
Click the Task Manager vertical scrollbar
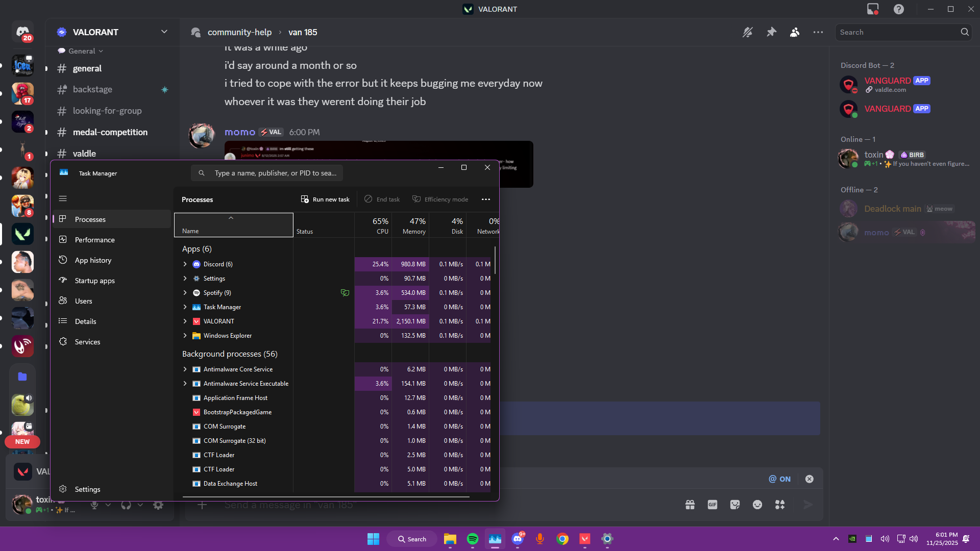tap(495, 260)
